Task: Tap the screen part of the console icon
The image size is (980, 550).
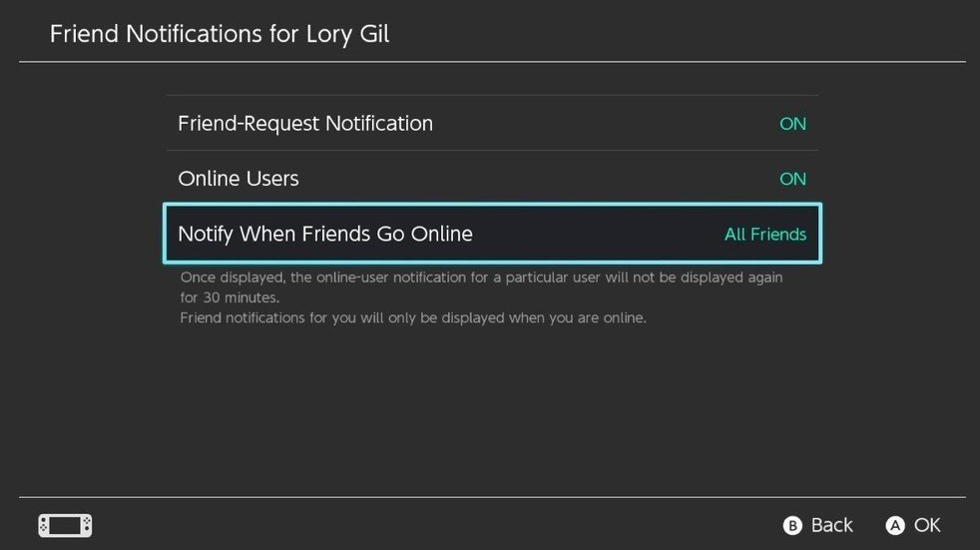Action: click(65, 525)
